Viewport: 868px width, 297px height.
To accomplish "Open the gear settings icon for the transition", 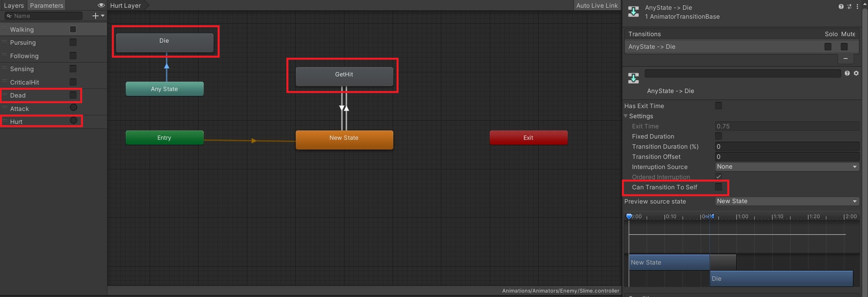I will 856,73.
